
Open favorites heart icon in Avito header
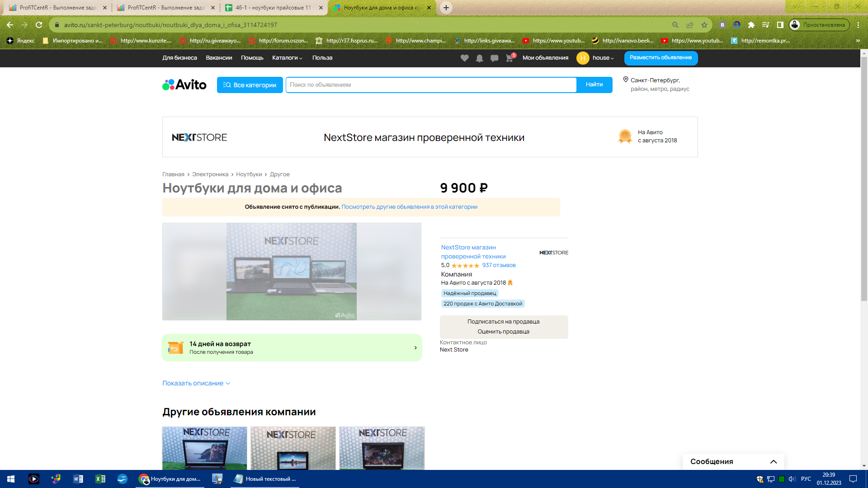point(464,58)
